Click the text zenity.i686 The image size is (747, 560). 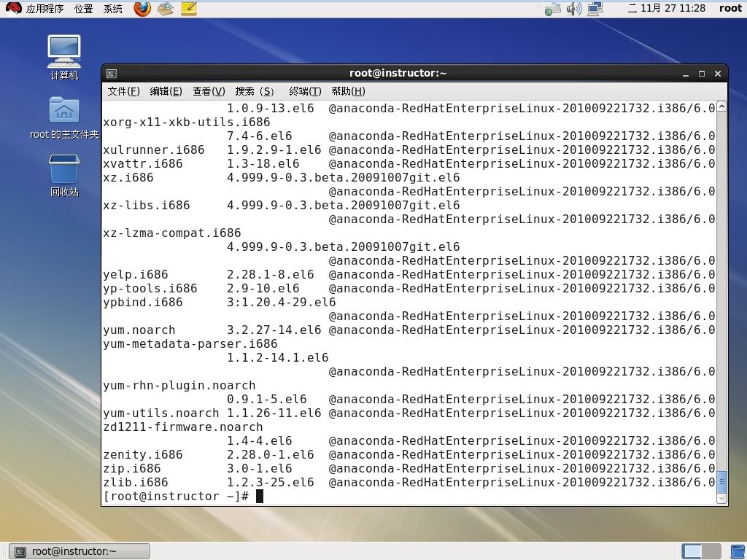tap(143, 455)
